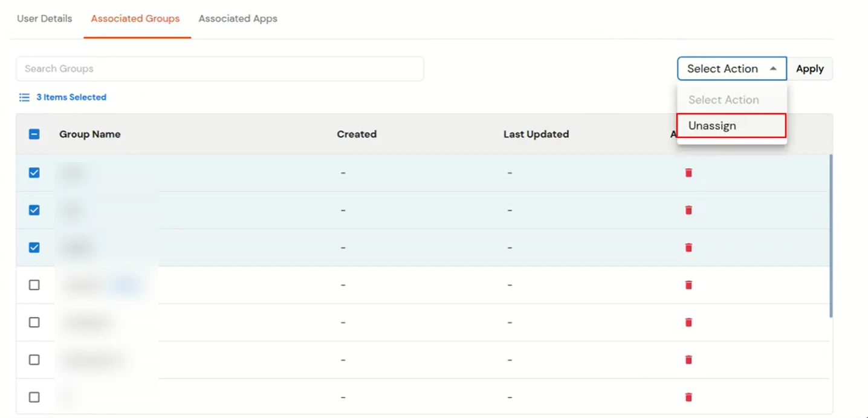Uncheck the first selected group checkbox
This screenshot has height=418, width=868.
point(34,173)
